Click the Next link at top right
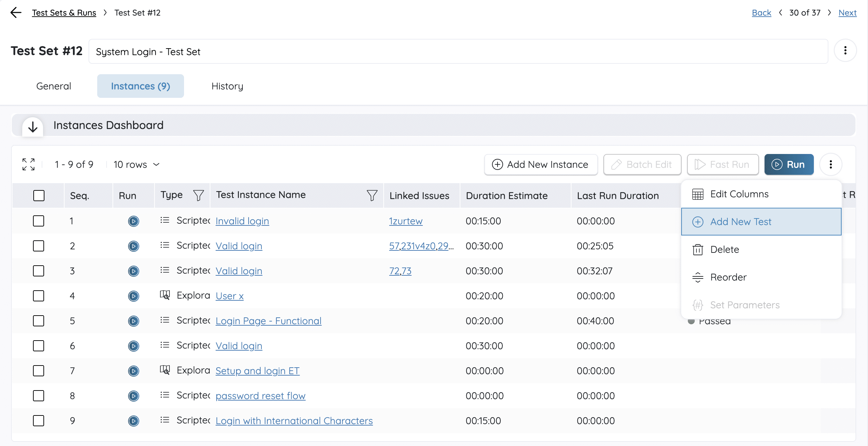The width and height of the screenshot is (868, 446). coord(848,13)
